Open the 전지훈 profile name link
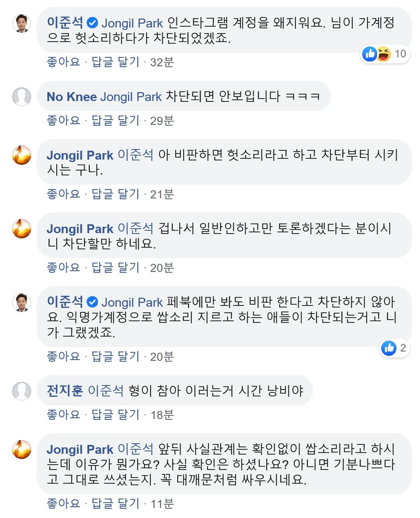This screenshot has width=420, height=518. point(65,390)
